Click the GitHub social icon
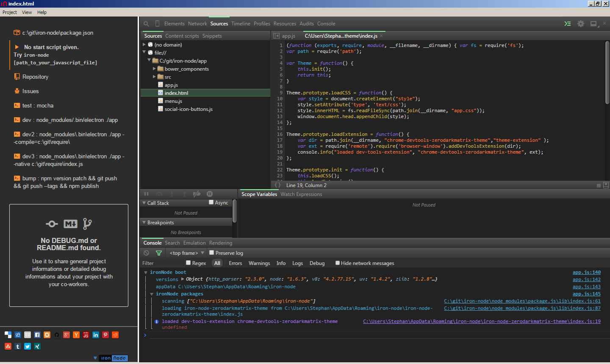The width and height of the screenshot is (610, 364). pyautogui.click(x=57, y=335)
